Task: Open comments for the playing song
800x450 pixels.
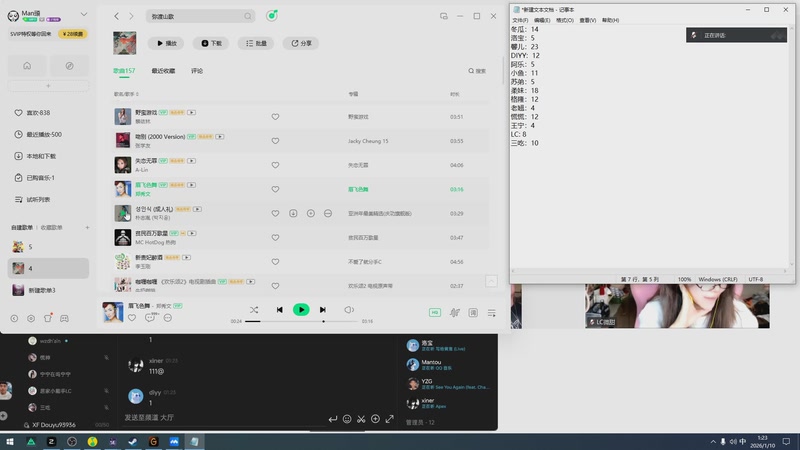Action: click(x=149, y=318)
